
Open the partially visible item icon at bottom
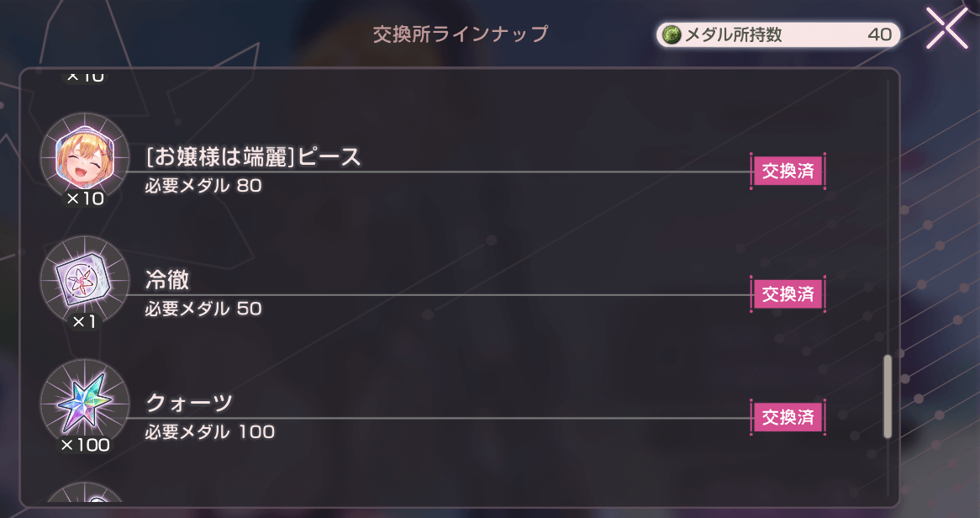87,505
